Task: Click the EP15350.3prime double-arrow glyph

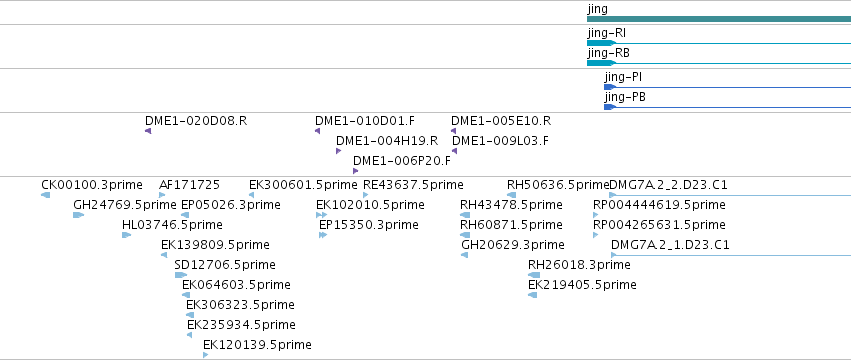Action: [323, 235]
